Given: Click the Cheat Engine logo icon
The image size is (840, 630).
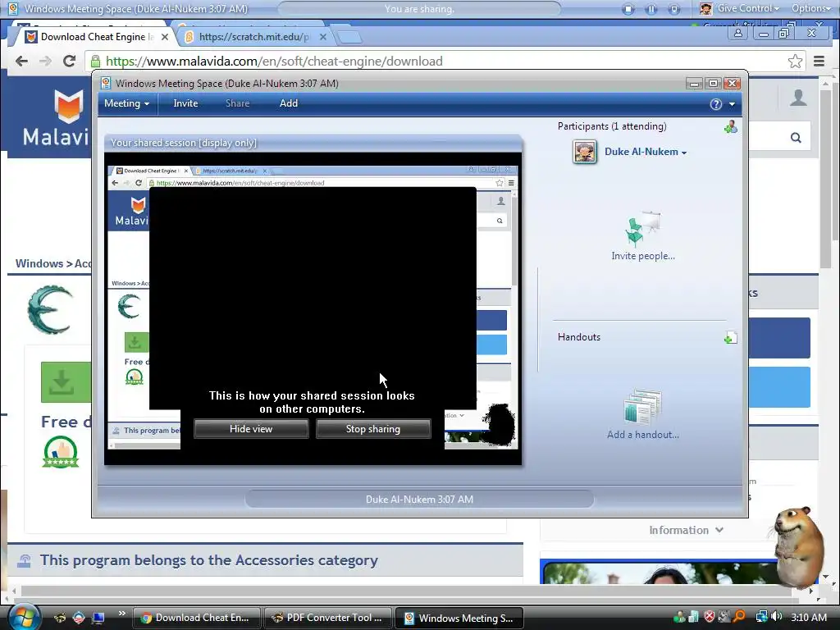Looking at the screenshot, I should click(x=50, y=309).
